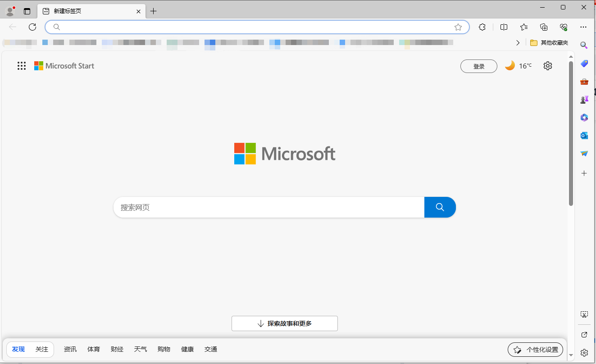The height and width of the screenshot is (364, 596).
Task: Open the 体育 category
Action: pyautogui.click(x=94, y=349)
